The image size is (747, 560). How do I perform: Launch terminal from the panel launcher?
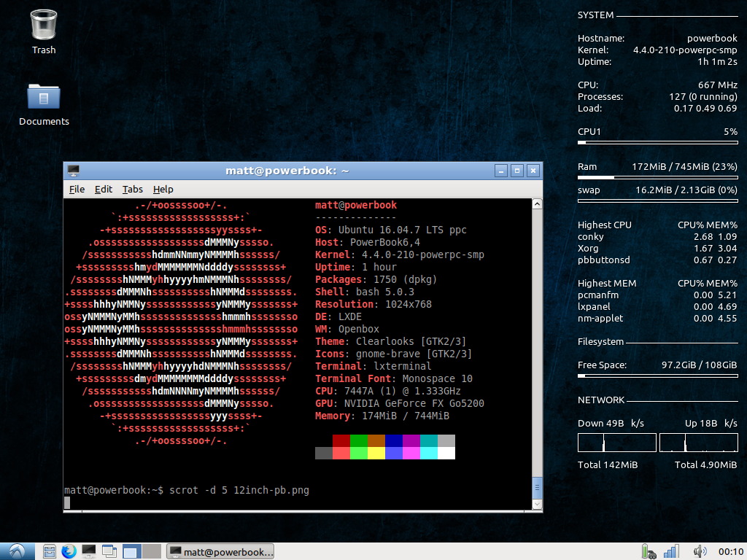coord(89,551)
